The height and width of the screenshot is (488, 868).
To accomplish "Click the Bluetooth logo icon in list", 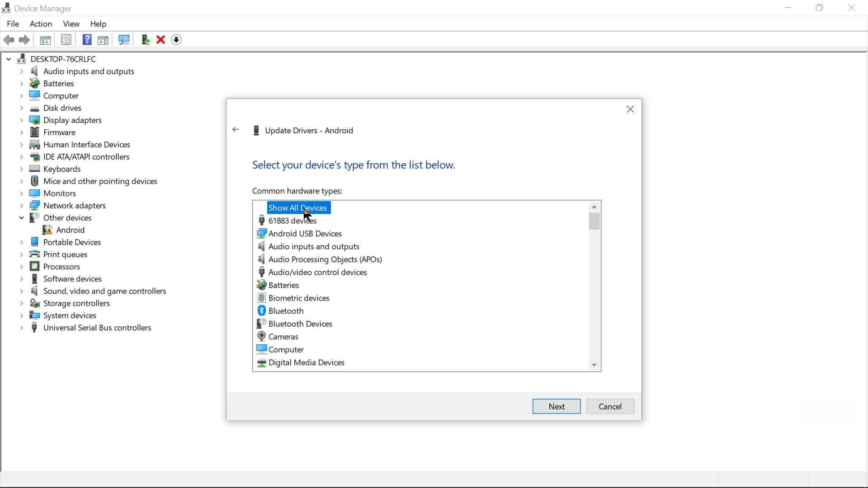I will (x=261, y=311).
